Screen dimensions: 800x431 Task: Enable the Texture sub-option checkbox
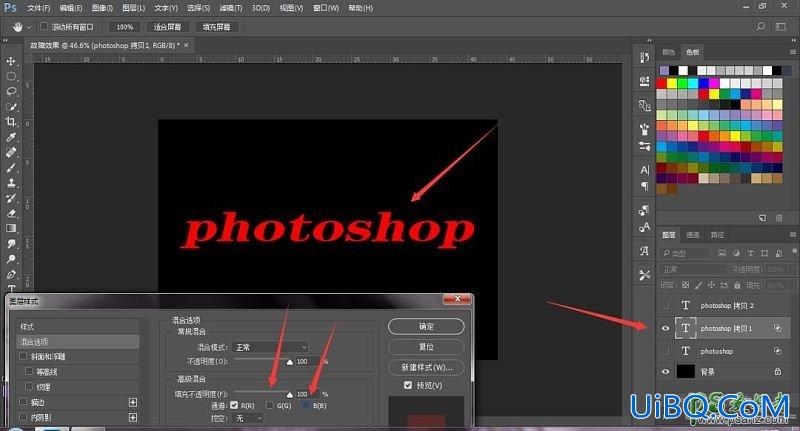point(29,387)
